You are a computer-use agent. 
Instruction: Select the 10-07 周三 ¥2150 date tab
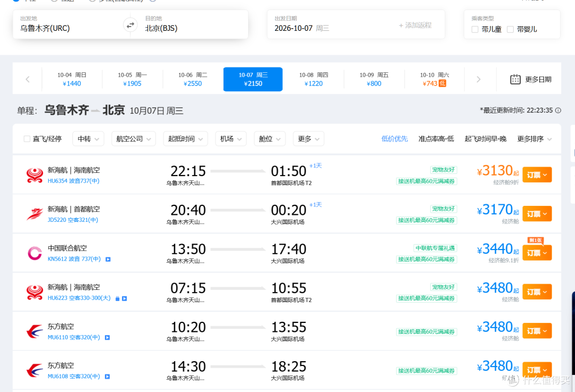253,79
